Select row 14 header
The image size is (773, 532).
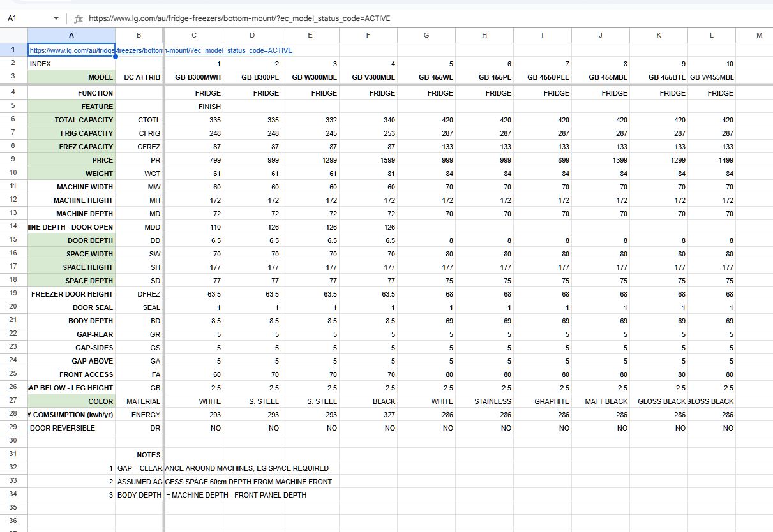click(x=13, y=227)
